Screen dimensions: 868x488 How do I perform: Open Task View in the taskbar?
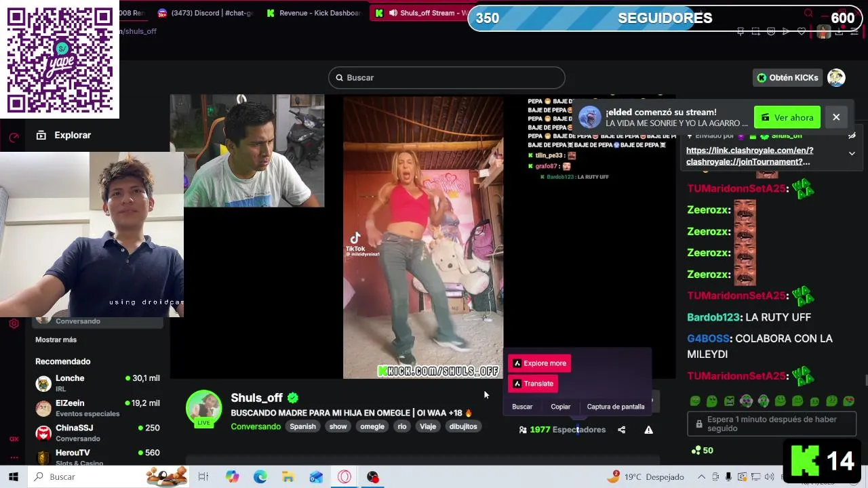coord(203,477)
